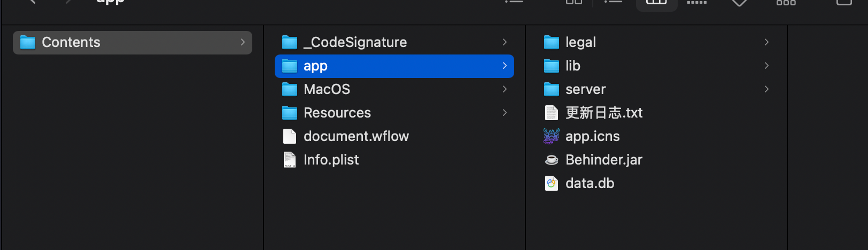Select the "Resources" name label
Screen dimensions: 868x250
click(x=337, y=113)
